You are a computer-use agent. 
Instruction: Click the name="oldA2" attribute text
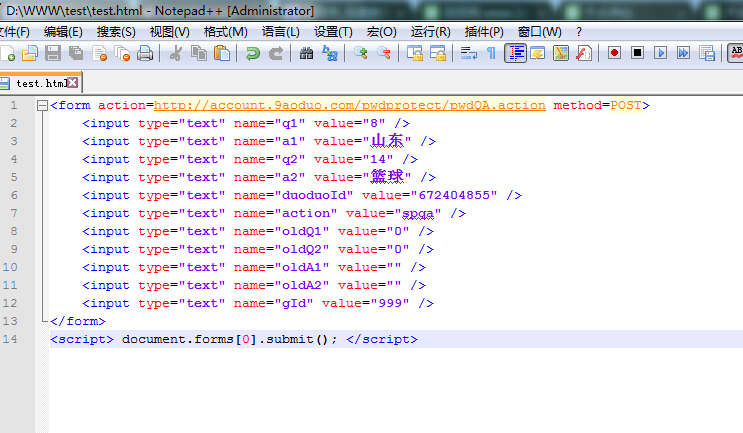click(x=281, y=285)
